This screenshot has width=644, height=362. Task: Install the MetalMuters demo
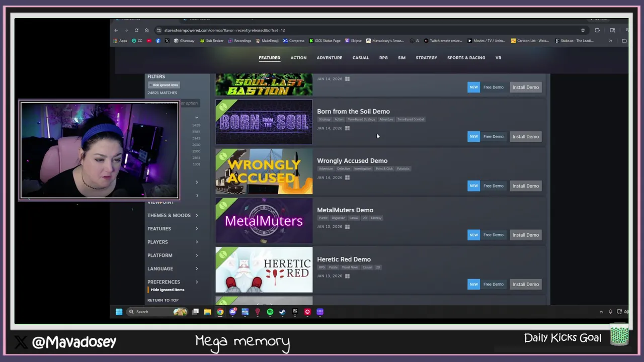point(525,235)
